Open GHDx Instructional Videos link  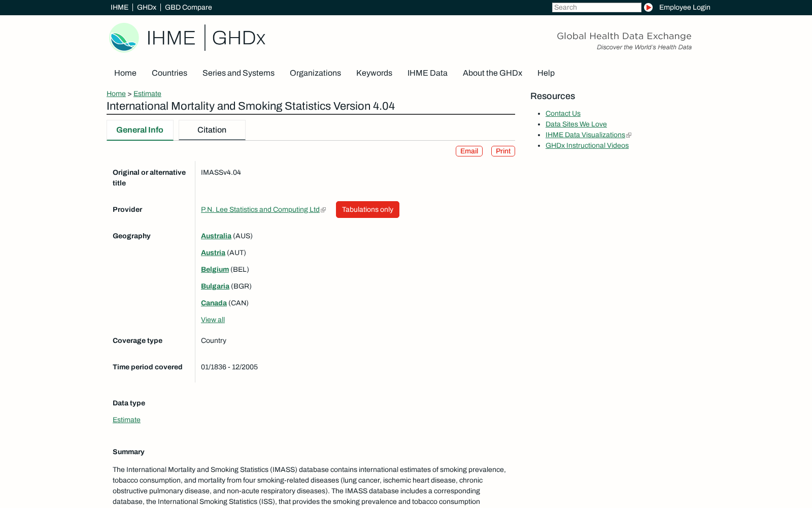coord(587,145)
